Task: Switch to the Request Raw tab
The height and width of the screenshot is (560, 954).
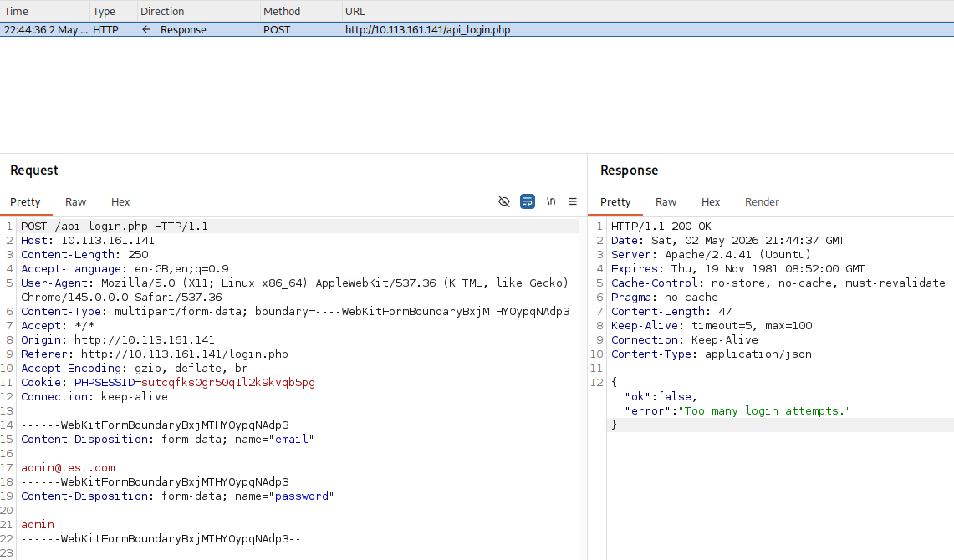Action: pos(75,202)
